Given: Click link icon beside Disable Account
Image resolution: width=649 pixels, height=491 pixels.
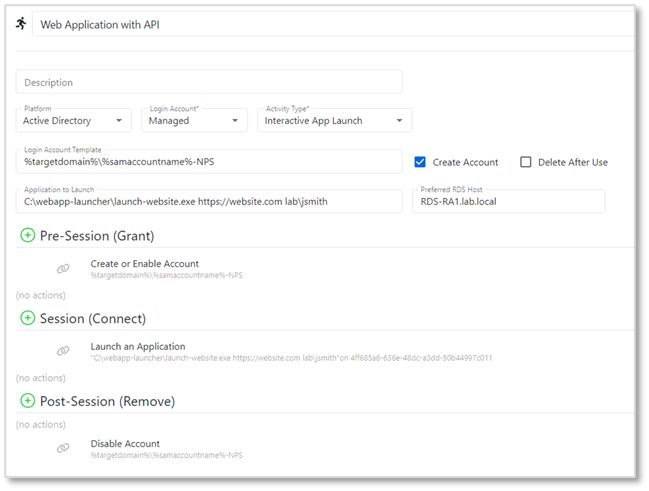Looking at the screenshot, I should (63, 449).
